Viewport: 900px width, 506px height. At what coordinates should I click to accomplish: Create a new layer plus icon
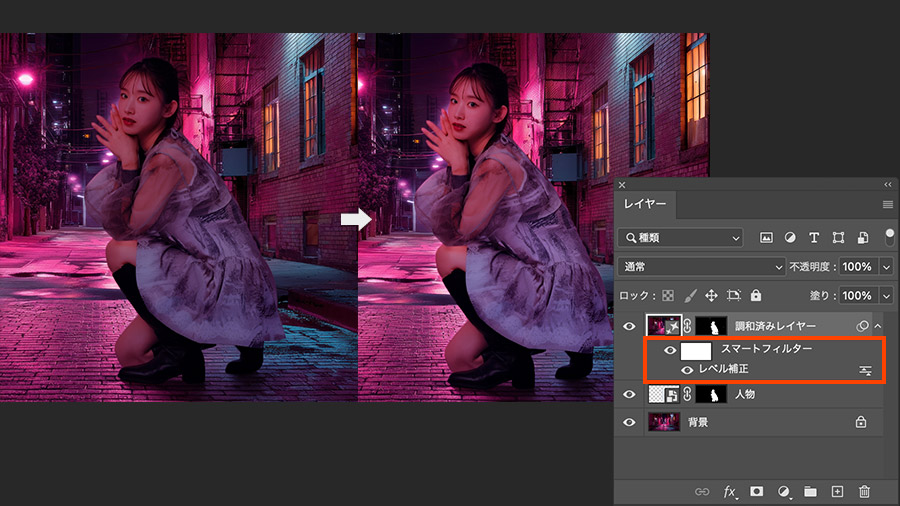pyautogui.click(x=837, y=492)
